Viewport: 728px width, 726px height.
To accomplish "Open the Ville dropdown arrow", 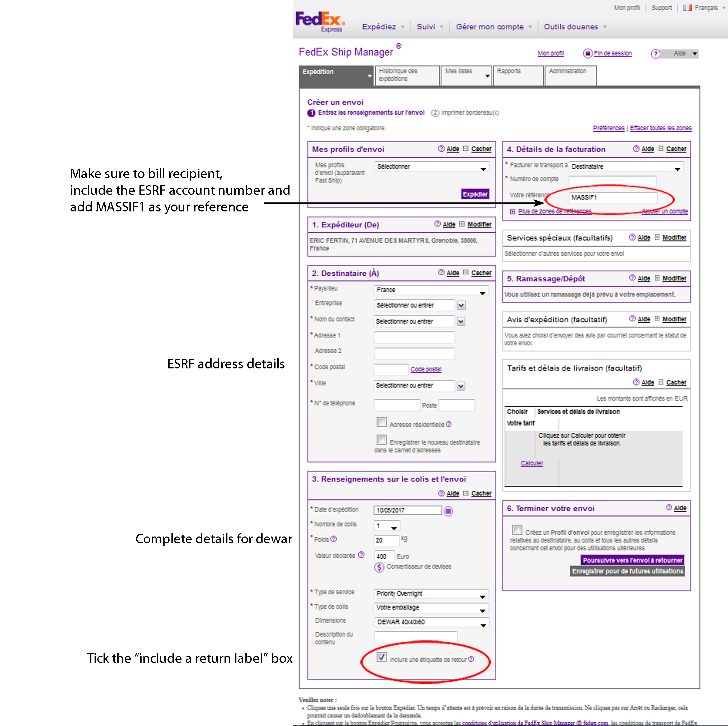I will tap(461, 386).
